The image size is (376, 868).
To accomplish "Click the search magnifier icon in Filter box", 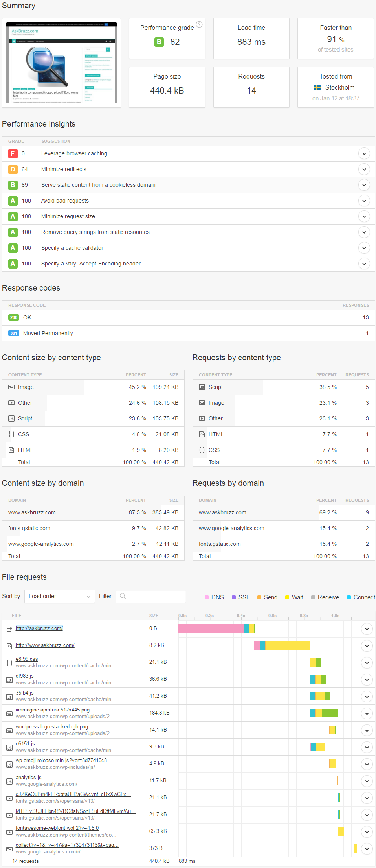I will click(123, 596).
